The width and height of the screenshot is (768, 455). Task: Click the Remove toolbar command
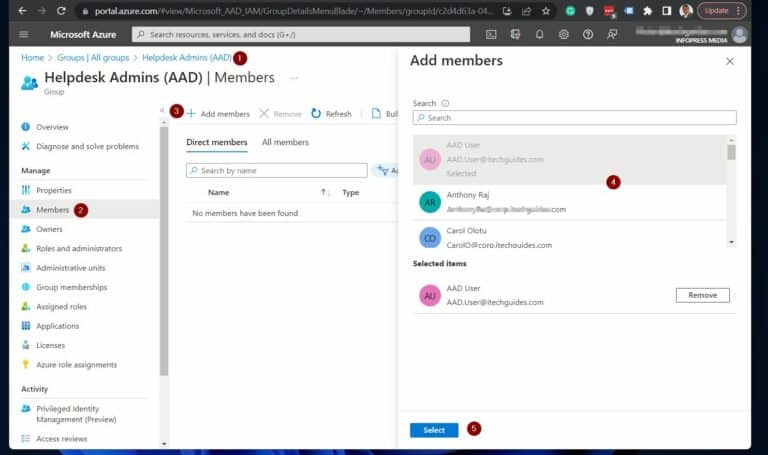pyautogui.click(x=281, y=114)
